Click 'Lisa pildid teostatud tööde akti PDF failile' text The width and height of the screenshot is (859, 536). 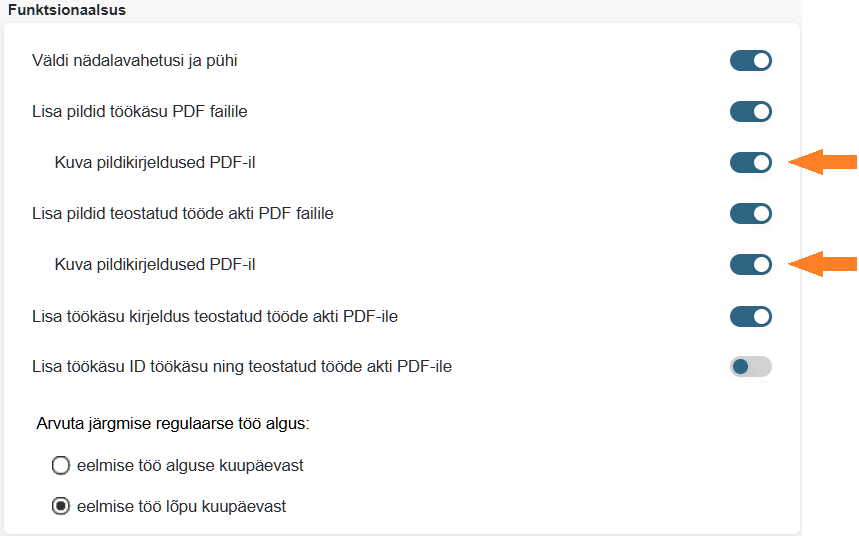183,213
